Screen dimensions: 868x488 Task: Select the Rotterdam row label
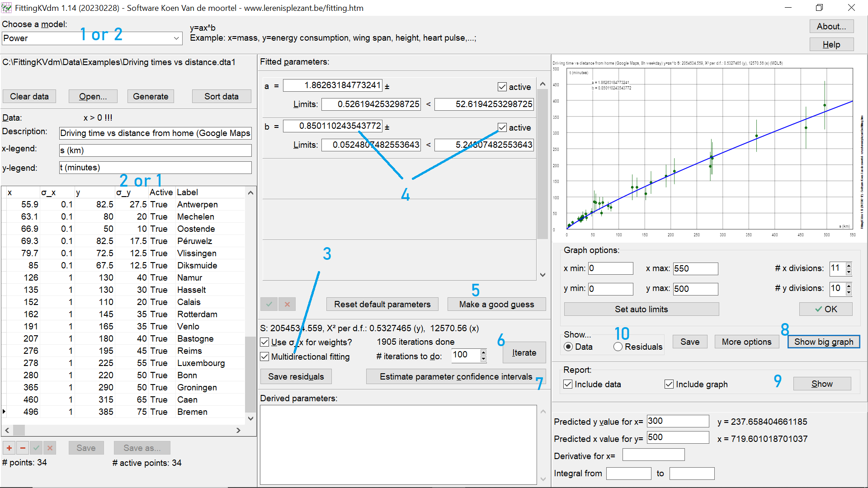197,314
